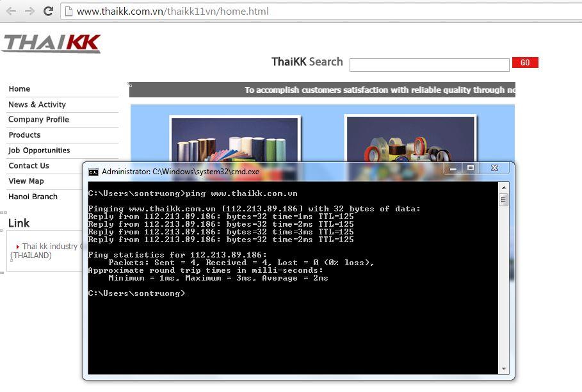Open the Products menu item
This screenshot has width=582, height=392.
(24, 135)
